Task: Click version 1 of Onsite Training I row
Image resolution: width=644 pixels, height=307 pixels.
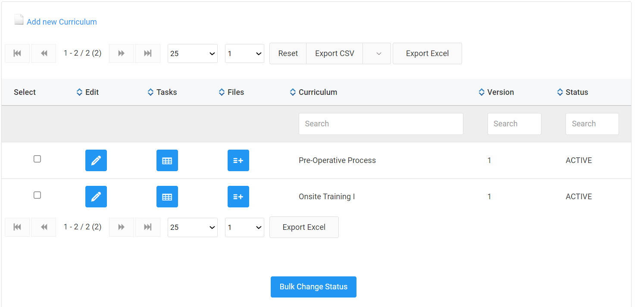Action: pyautogui.click(x=489, y=197)
